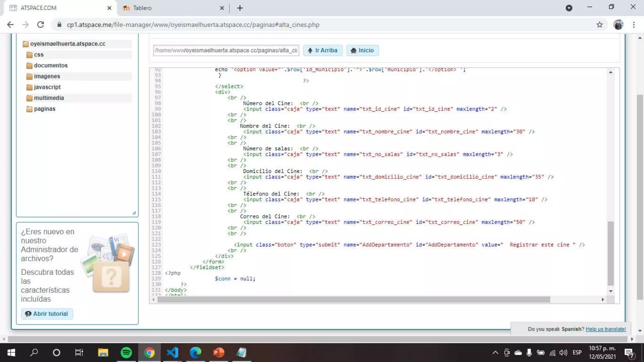Click the Inicio home button
This screenshot has width=644, height=362.
(x=362, y=50)
